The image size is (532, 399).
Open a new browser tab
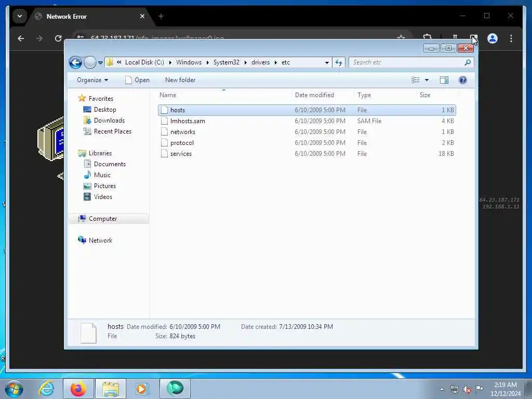pos(161,16)
